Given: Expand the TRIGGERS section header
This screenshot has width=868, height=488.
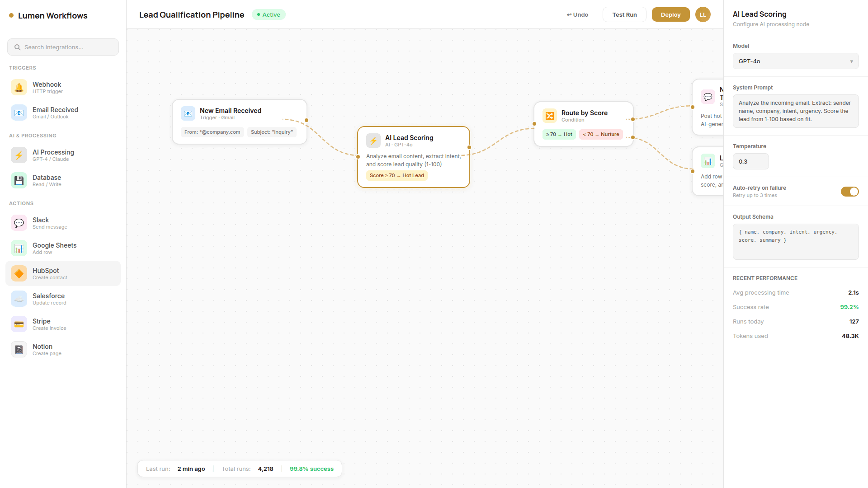Looking at the screenshot, I should click(23, 68).
